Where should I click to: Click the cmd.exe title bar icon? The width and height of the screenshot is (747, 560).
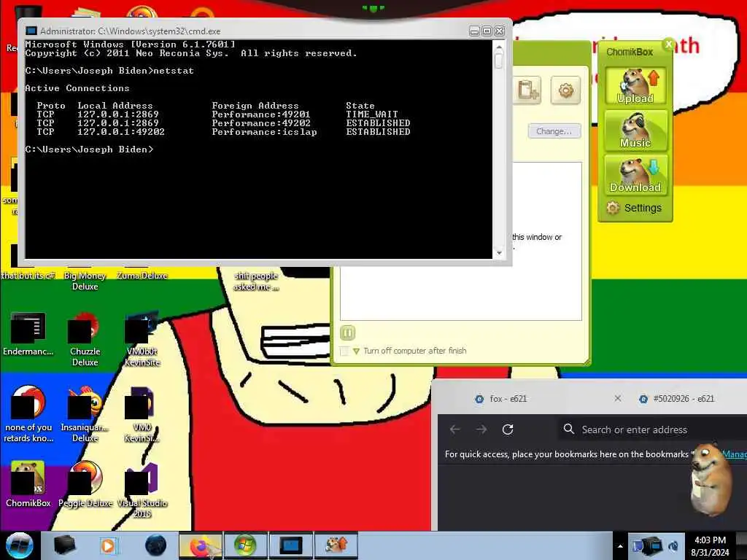point(31,31)
